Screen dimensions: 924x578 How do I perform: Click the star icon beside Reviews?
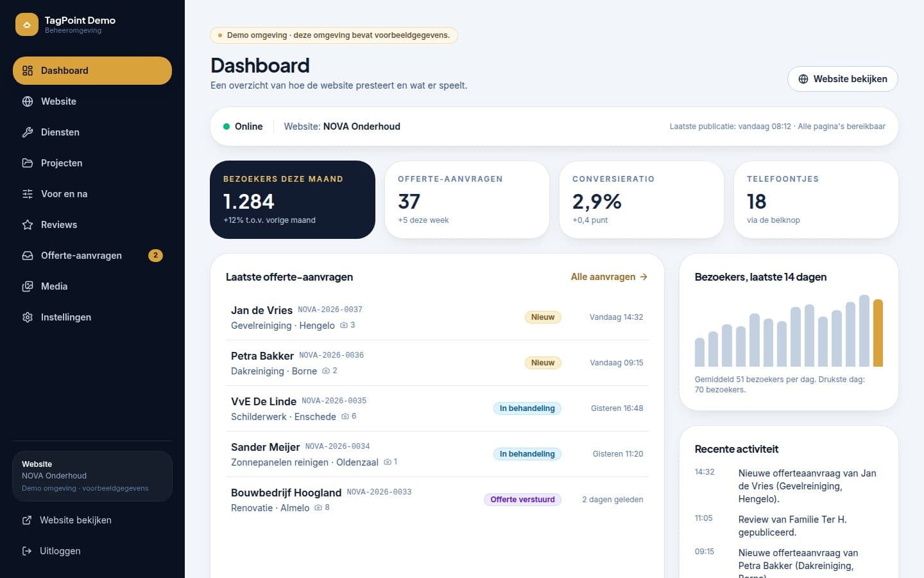point(28,225)
